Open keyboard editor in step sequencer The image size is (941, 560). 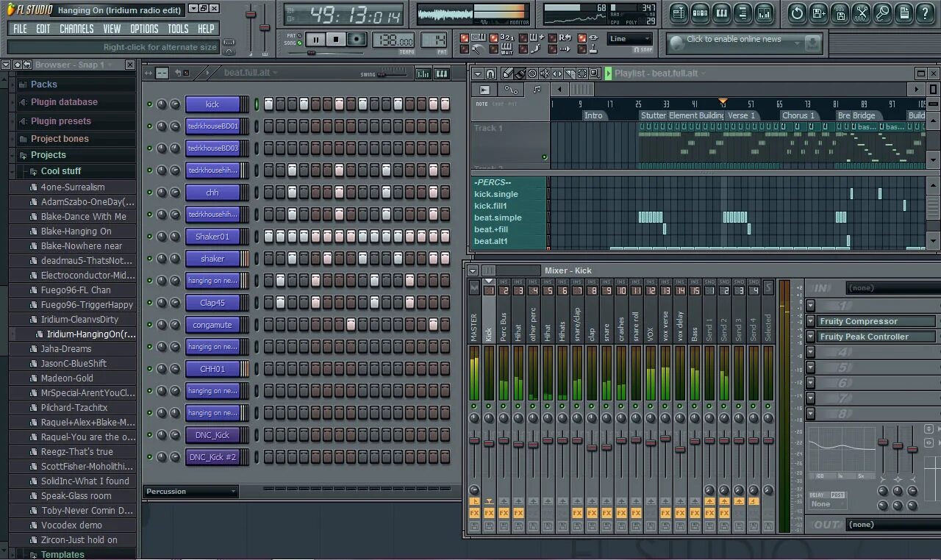442,73
